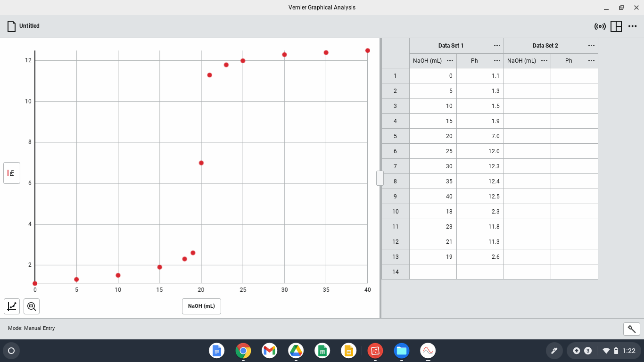The image size is (644, 362).
Task: Grab the graph-table divider handle
Action: [x=380, y=178]
